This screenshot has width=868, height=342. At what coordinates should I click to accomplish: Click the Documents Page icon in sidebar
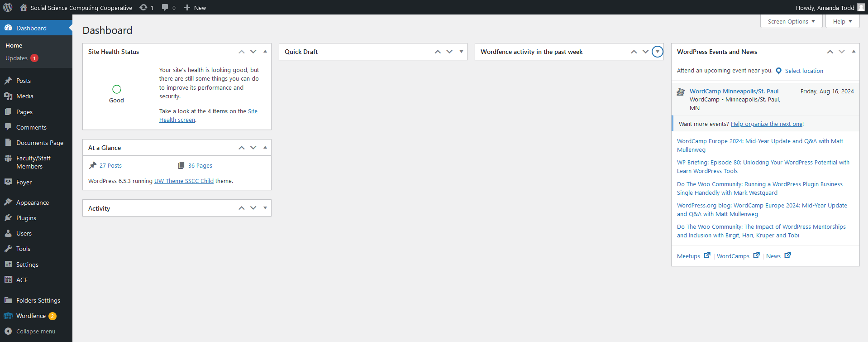point(8,142)
